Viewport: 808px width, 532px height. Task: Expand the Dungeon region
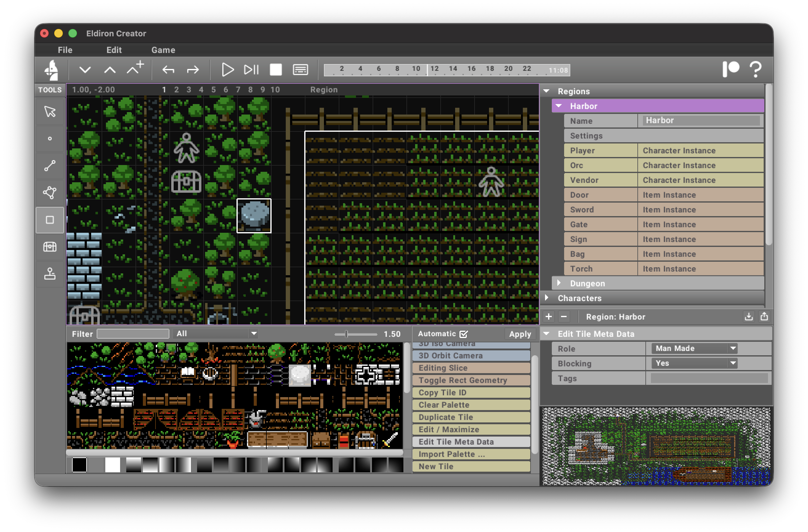pos(559,283)
